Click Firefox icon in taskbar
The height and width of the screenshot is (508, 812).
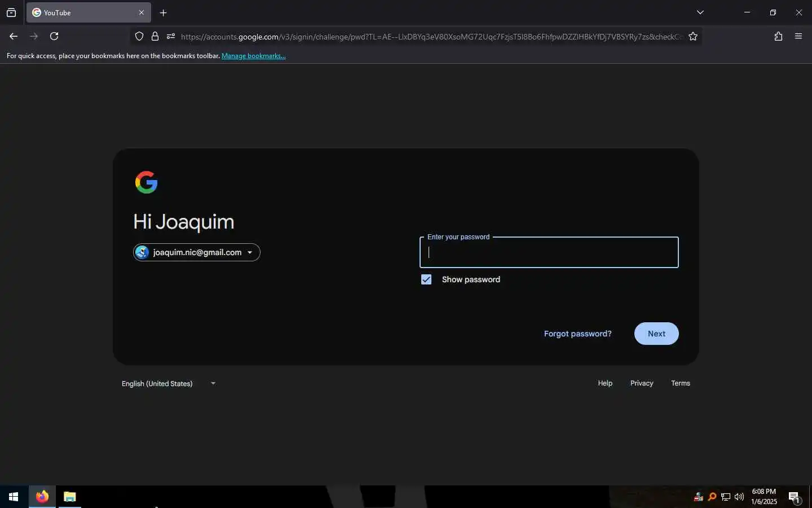point(42,497)
